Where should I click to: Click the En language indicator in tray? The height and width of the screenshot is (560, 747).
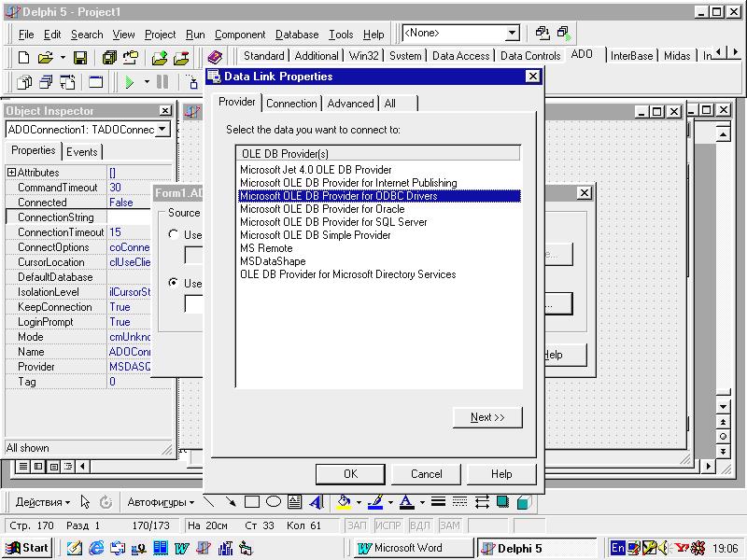tap(617, 548)
